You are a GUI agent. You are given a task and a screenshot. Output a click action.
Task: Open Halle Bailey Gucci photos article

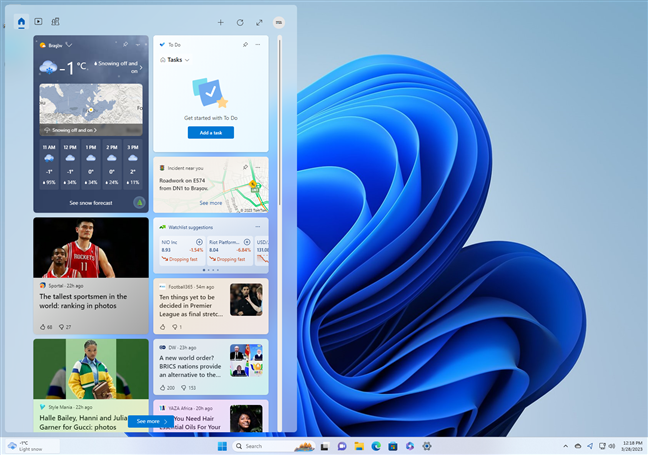(x=83, y=422)
